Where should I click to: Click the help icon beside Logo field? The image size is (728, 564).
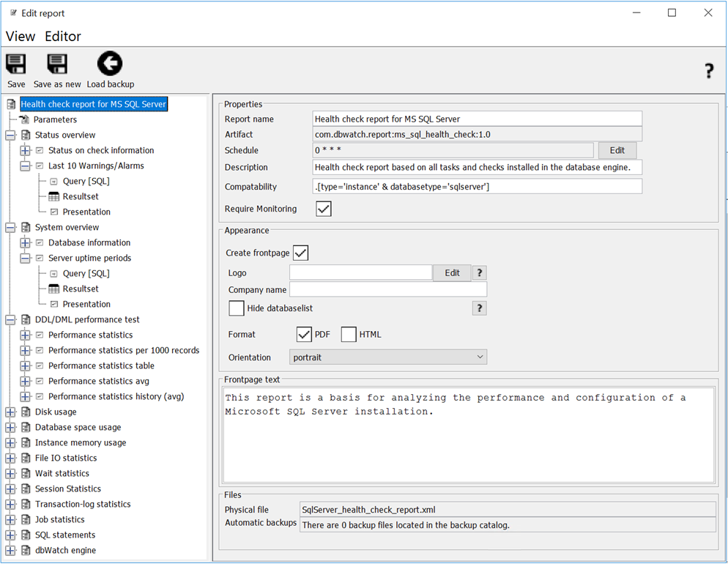point(479,272)
